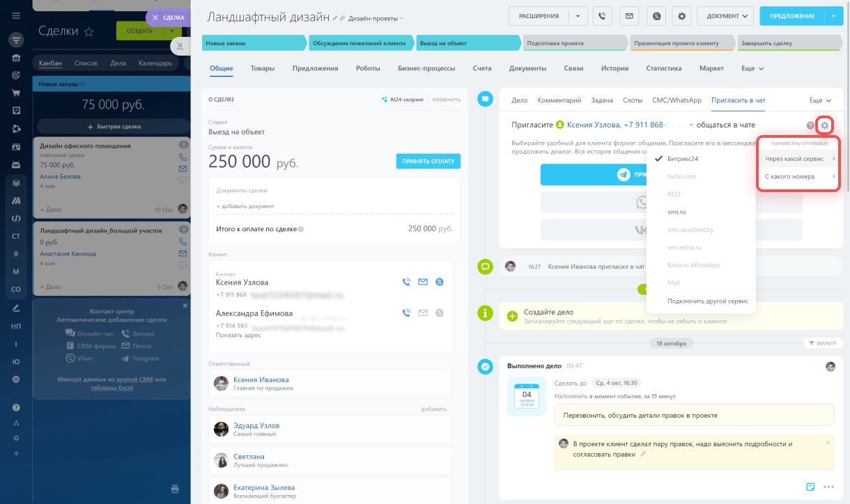The image size is (850, 504).
Task: Click invite settings gear icon
Action: pos(825,125)
